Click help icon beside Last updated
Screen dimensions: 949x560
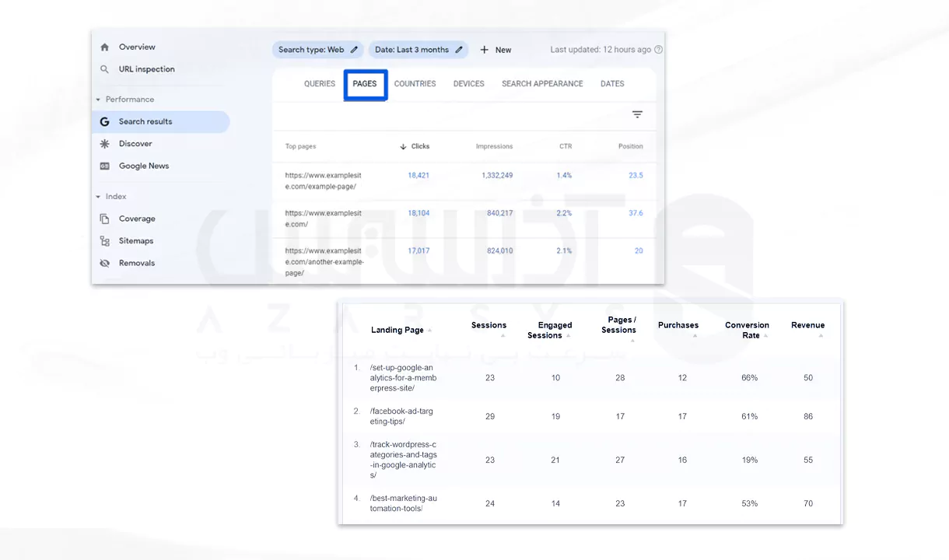(x=659, y=50)
